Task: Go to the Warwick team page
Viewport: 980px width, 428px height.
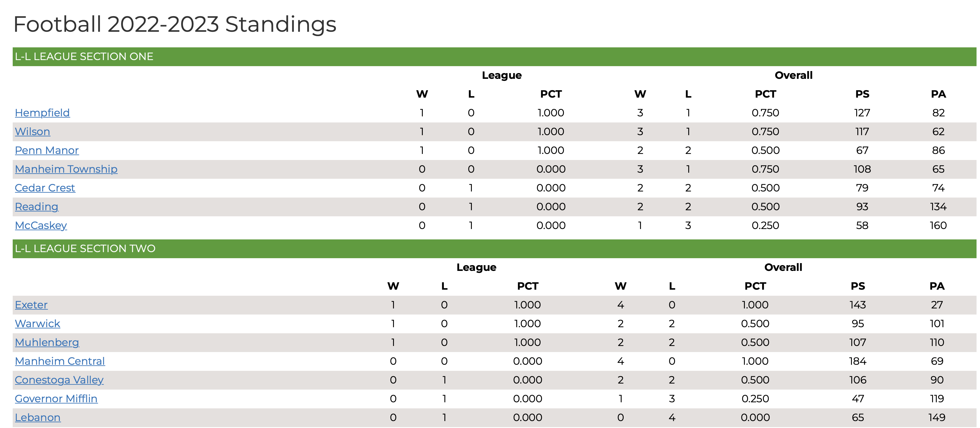Action: (x=37, y=323)
